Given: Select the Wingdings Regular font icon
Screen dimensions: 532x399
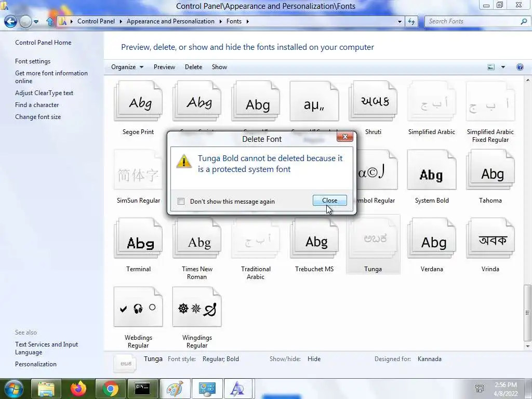Looking at the screenshot, I should [197, 307].
